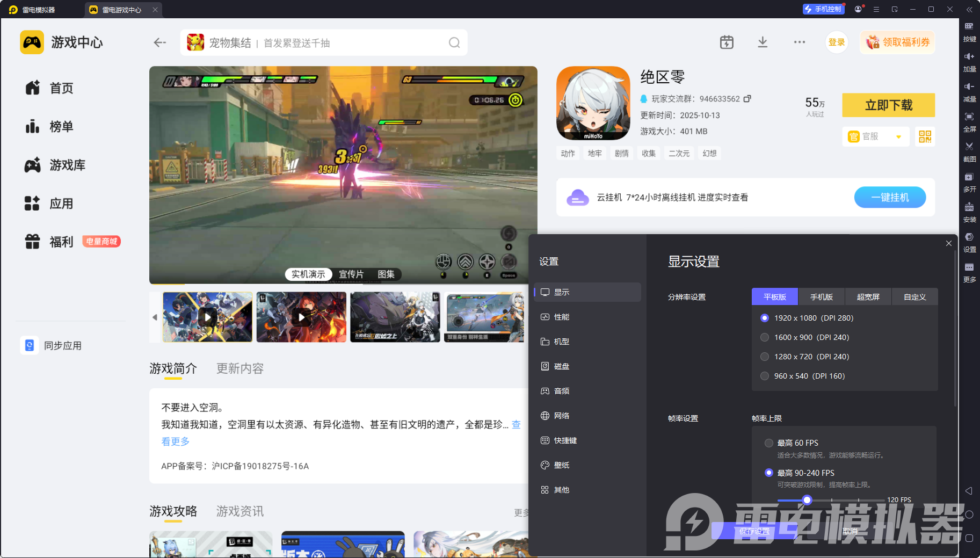This screenshot has height=558, width=980.
Task: Click the 一键挂机 button
Action: pyautogui.click(x=890, y=198)
